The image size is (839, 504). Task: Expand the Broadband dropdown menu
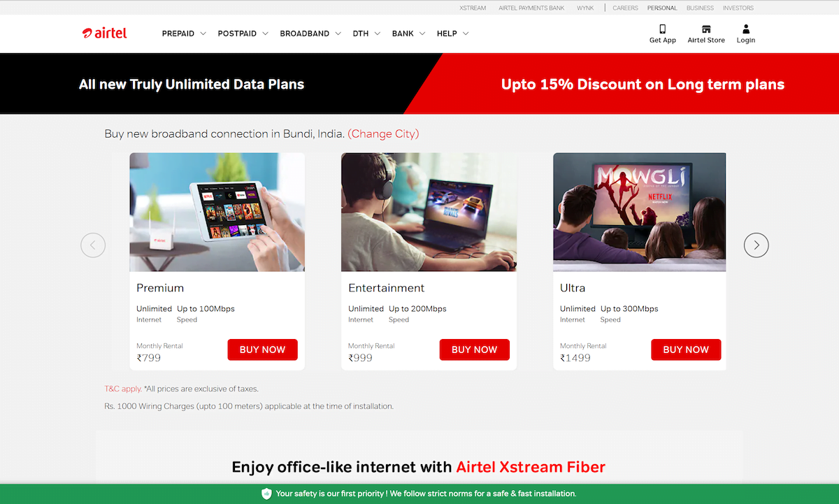tap(310, 34)
